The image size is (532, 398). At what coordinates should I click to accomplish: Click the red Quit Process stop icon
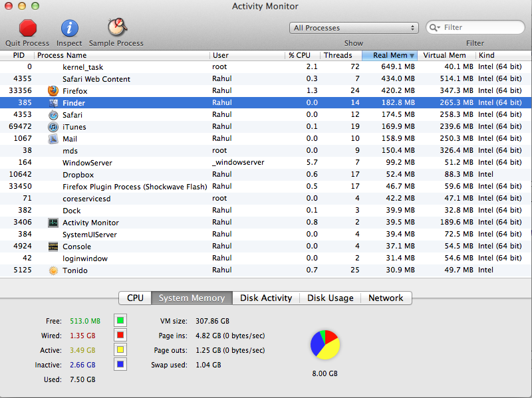pos(27,28)
